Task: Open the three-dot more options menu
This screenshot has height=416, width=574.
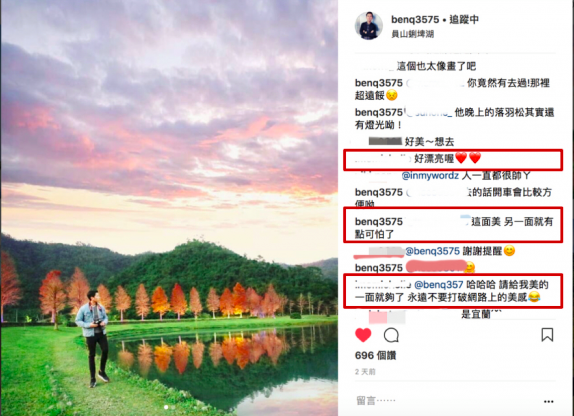Action: pos(548,402)
